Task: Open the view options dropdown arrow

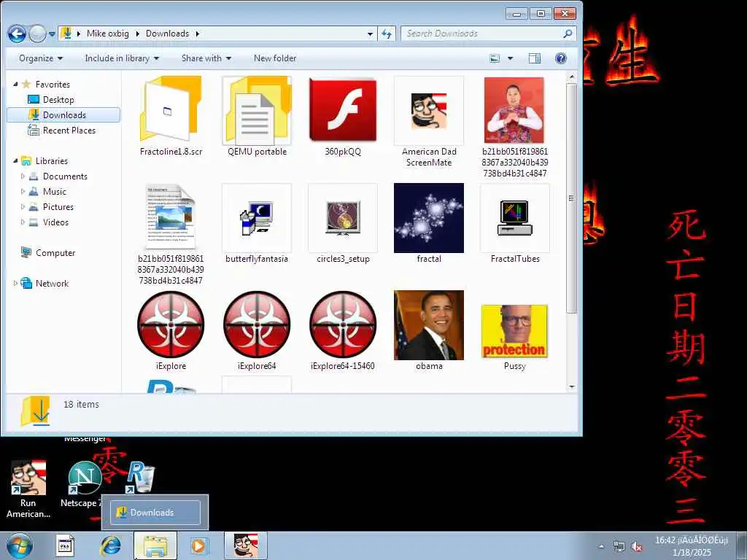Action: pyautogui.click(x=510, y=58)
